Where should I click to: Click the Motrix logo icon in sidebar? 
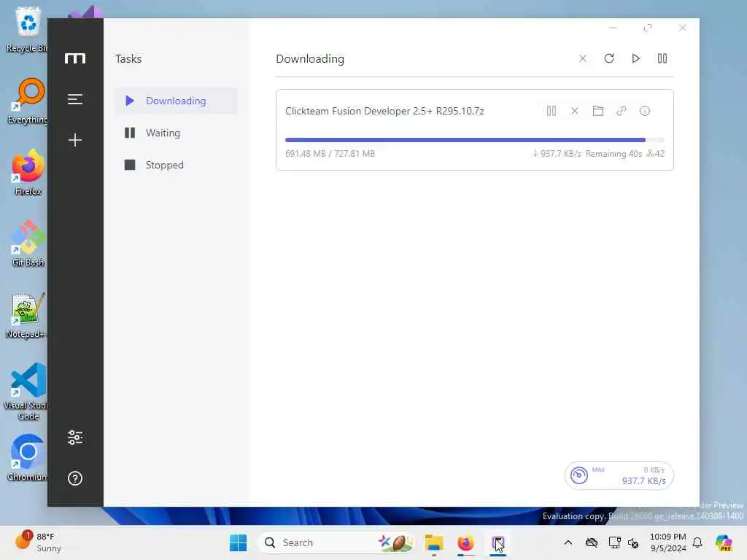pyautogui.click(x=75, y=58)
